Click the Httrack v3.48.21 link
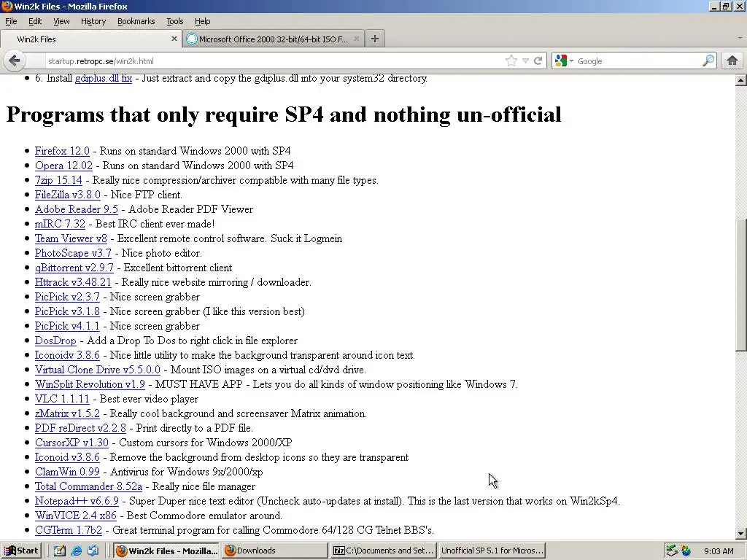747x560 pixels. tap(73, 282)
